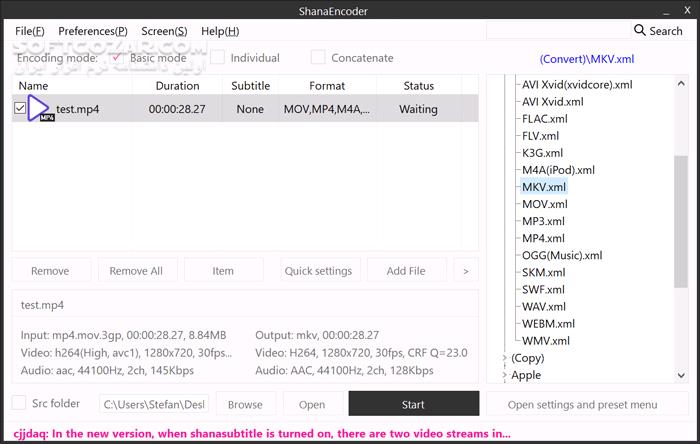The height and width of the screenshot is (444, 700).
Task: Open the Screen(S) menu
Action: coord(164,31)
